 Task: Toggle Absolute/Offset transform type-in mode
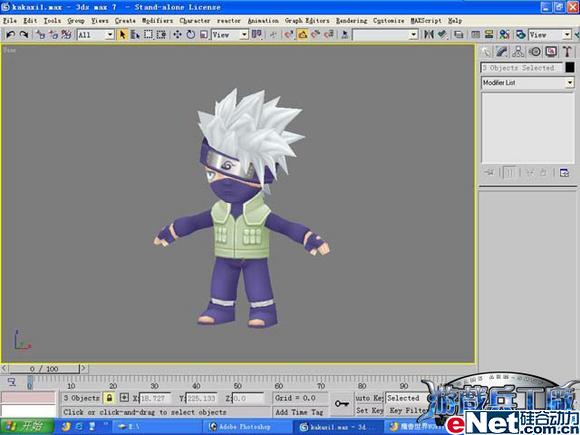coord(124,398)
